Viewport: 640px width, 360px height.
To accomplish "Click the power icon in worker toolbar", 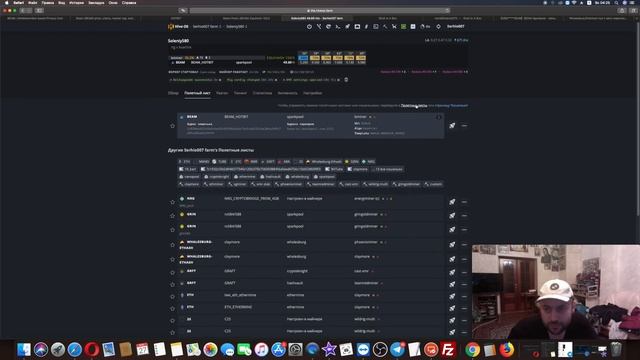I will (309, 27).
